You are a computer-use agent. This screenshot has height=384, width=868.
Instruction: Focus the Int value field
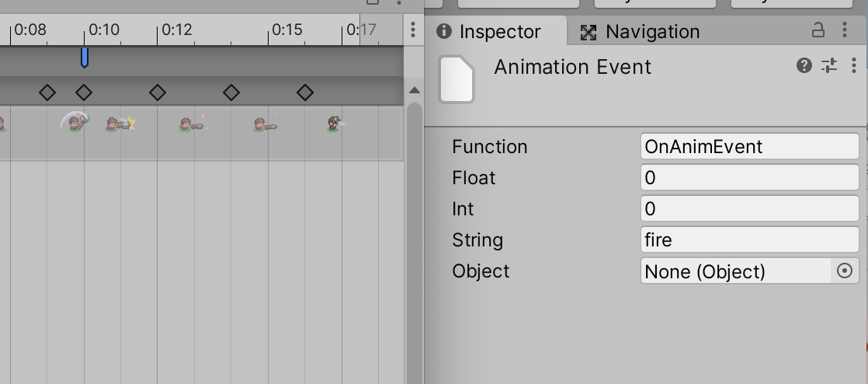coord(749,208)
